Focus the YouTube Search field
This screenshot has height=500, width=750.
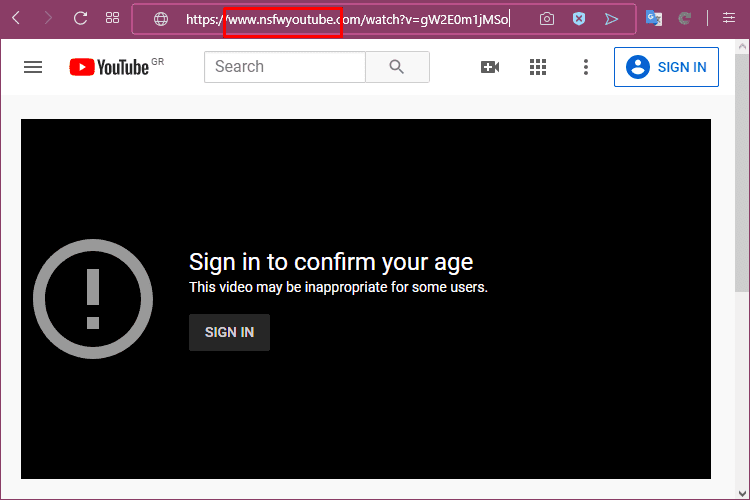pyautogui.click(x=285, y=67)
